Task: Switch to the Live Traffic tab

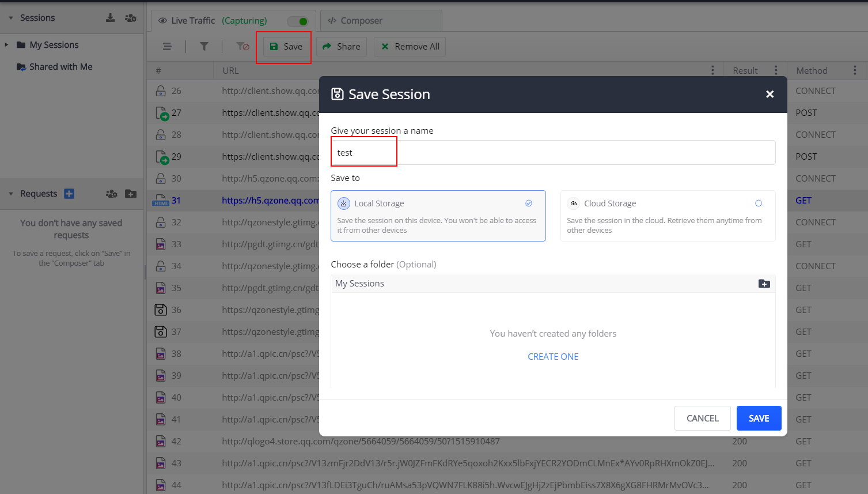Action: click(233, 21)
